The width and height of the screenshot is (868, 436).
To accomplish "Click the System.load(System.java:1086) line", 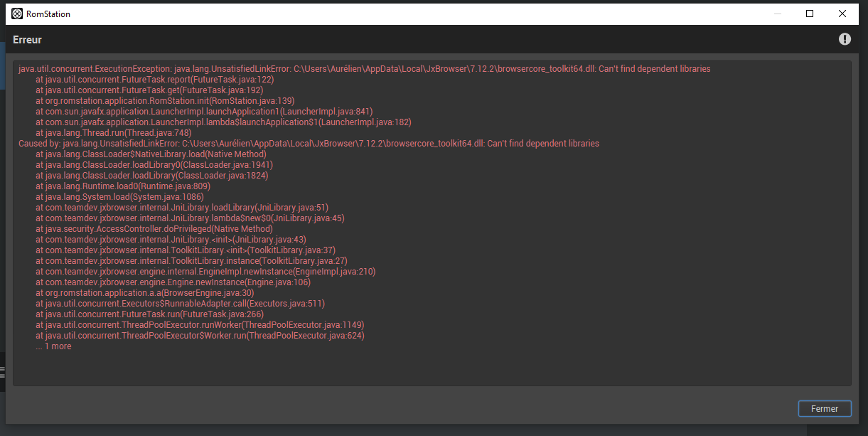I will coord(119,197).
